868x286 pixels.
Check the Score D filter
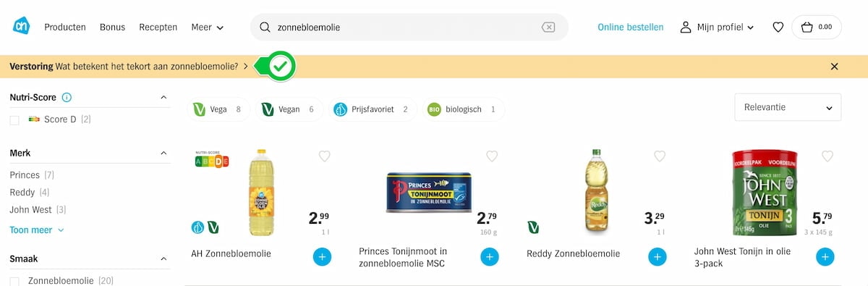[14, 120]
